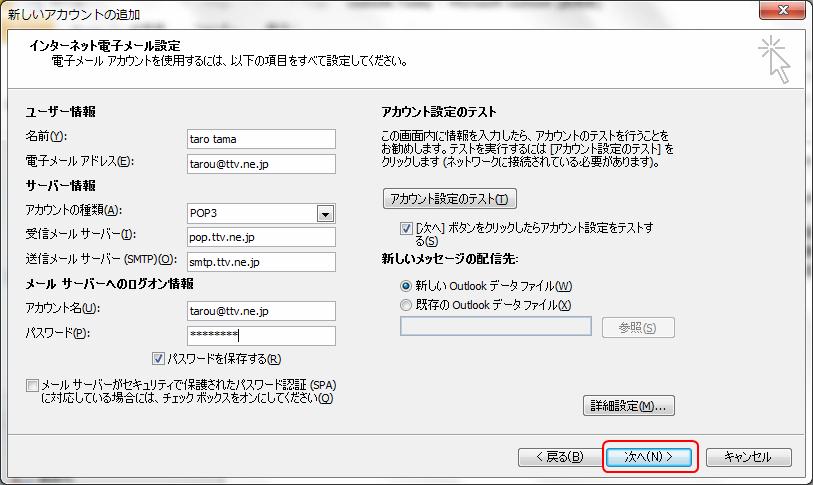Open 詳細設定 advanced settings

(x=629, y=406)
